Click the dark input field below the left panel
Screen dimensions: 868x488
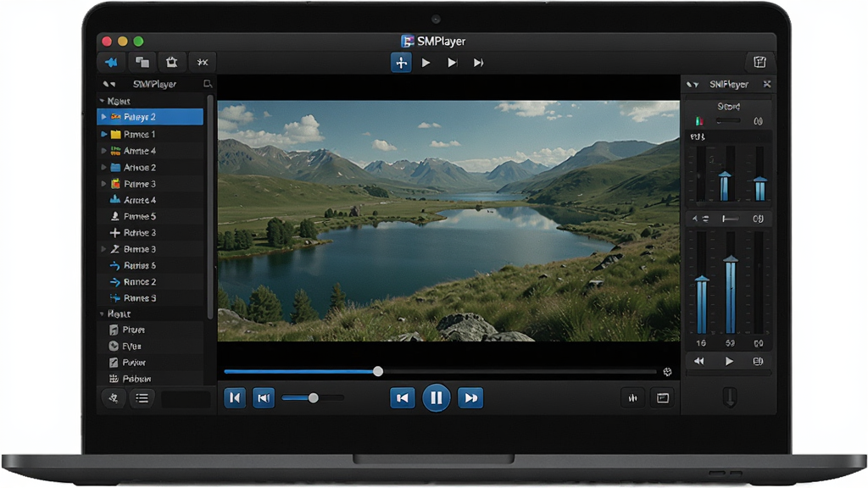point(186,399)
